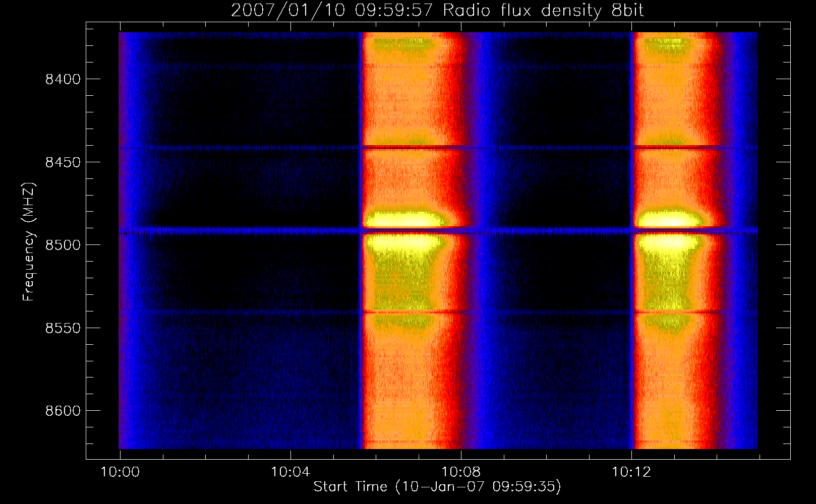Click the 8550 frequency tick label
This screenshot has height=504, width=816.
63,328
